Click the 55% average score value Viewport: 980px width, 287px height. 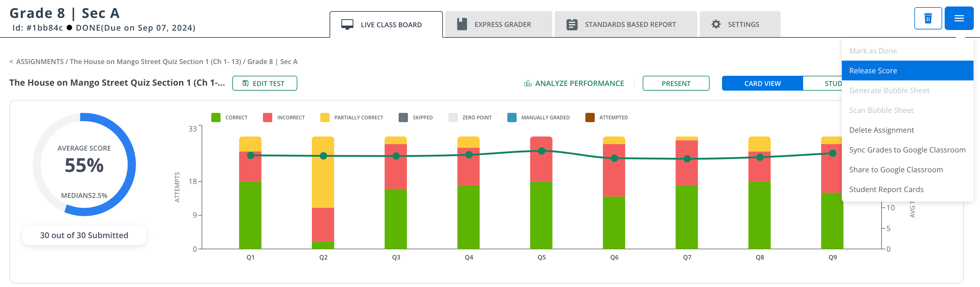coord(84,165)
